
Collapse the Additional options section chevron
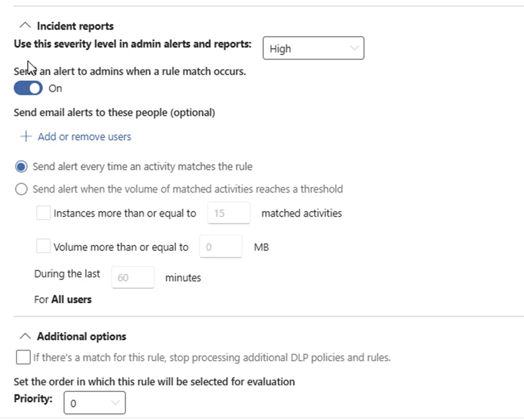(x=25, y=336)
